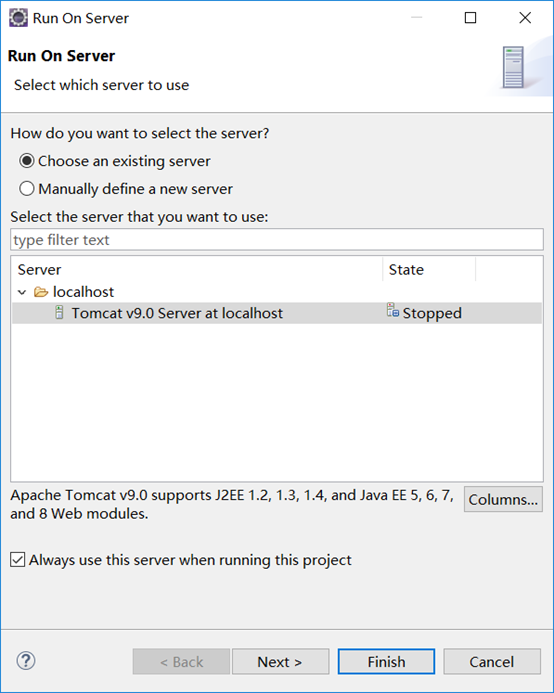554x693 pixels.
Task: Maximize the Run On Server dialog
Action: coord(470,18)
